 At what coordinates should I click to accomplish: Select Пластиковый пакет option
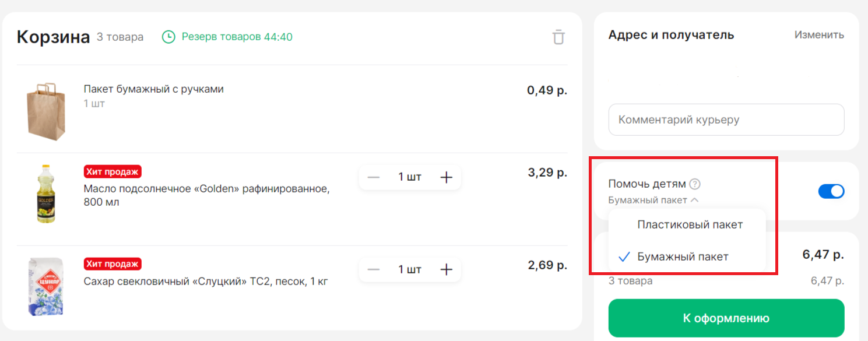[x=690, y=224]
